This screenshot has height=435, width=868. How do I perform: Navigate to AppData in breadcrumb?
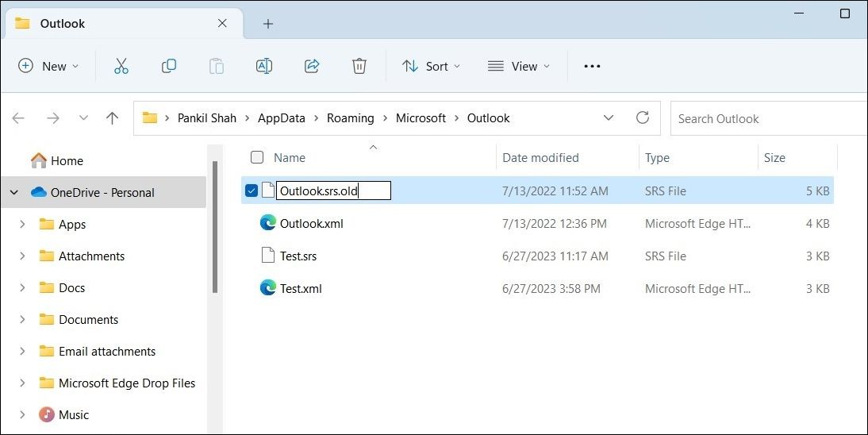[281, 118]
